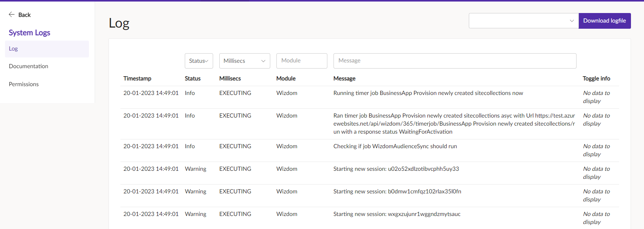
Task: Click the Back arrow icon
Action: pos(12,15)
